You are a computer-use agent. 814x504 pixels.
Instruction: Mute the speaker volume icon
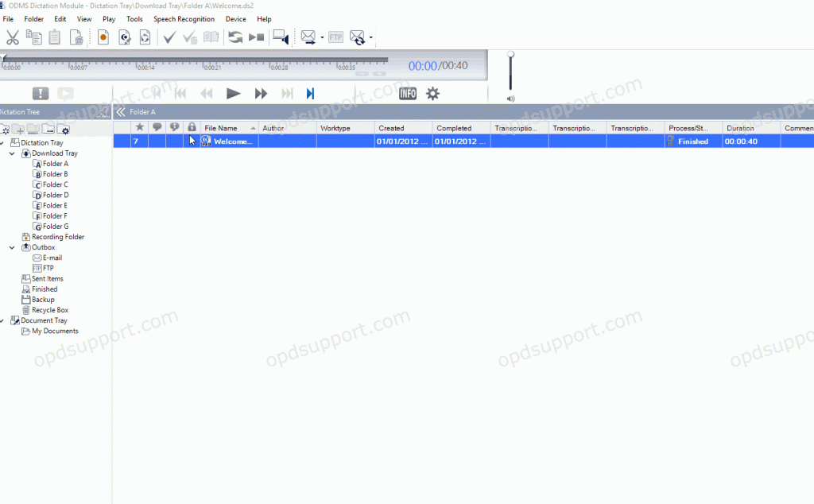click(511, 99)
